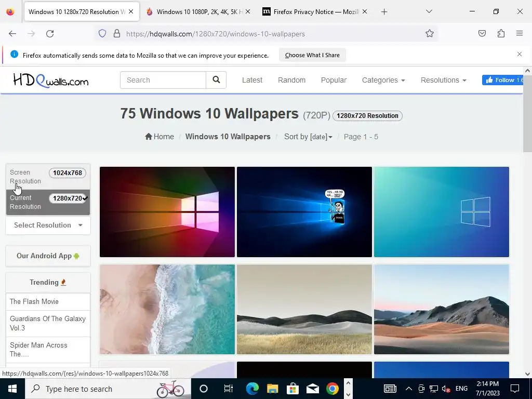Click the taskbar clock 2:14 PM
This screenshot has width=532, height=399.
487,389
